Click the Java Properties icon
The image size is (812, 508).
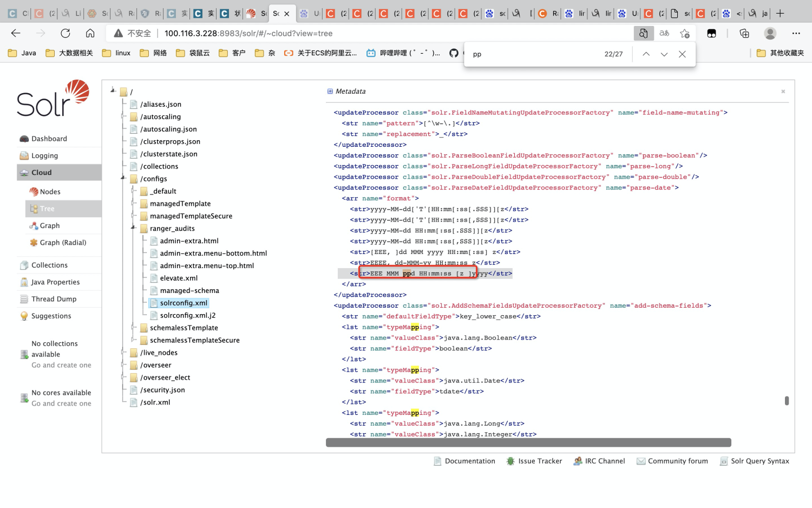[x=24, y=282]
